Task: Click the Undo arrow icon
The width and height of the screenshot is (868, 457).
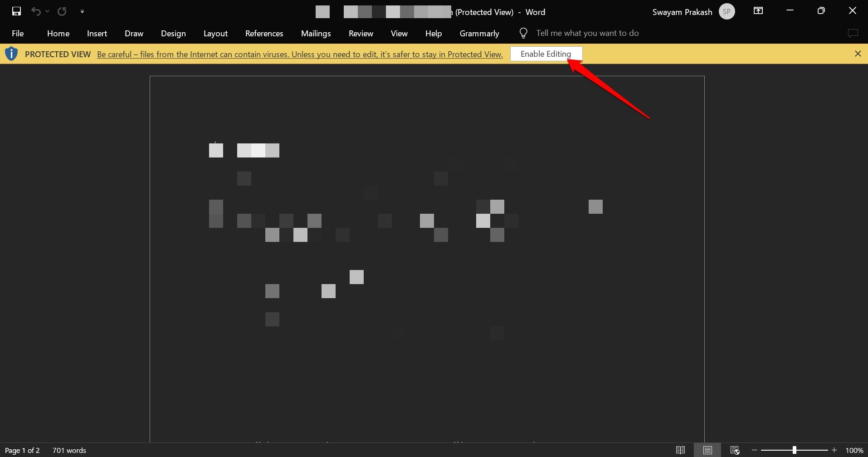Action: pyautogui.click(x=36, y=11)
